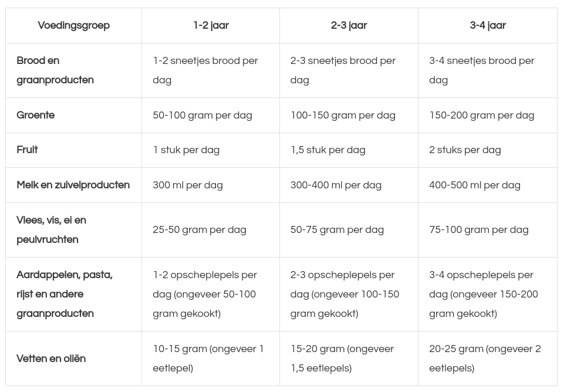564x392 pixels.
Task: Click the Vetten en oliën row label
Action: [x=51, y=359]
